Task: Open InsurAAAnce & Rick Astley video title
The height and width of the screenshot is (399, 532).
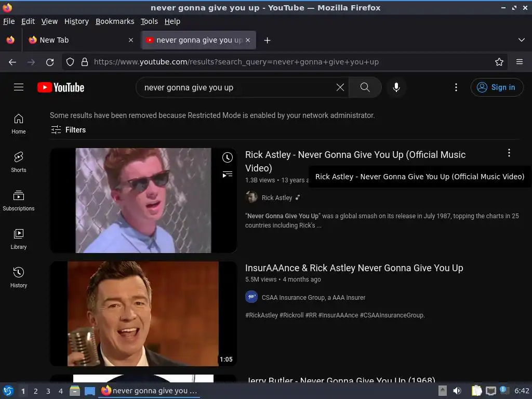Action: coord(354,268)
